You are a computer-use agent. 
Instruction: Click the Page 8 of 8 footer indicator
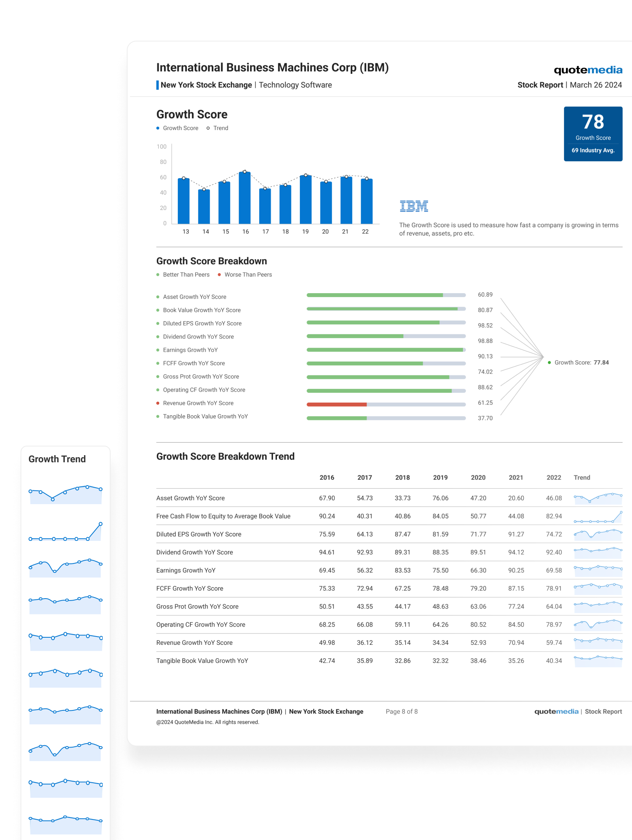[x=401, y=712]
